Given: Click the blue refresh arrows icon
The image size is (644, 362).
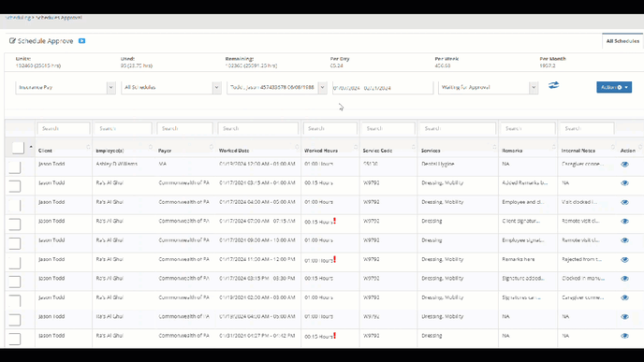Looking at the screenshot, I should (x=553, y=85).
